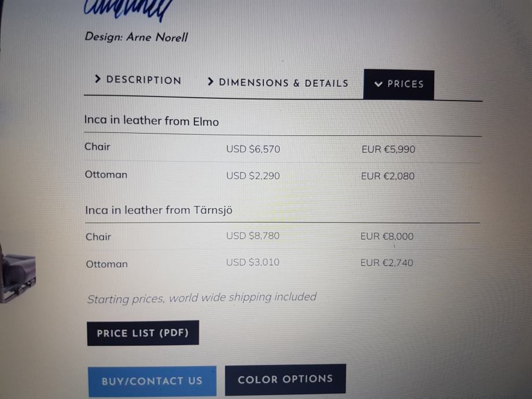Click the USD $2,290 Elmo ottoman price
Image resolution: width=532 pixels, height=399 pixels.
(x=253, y=176)
